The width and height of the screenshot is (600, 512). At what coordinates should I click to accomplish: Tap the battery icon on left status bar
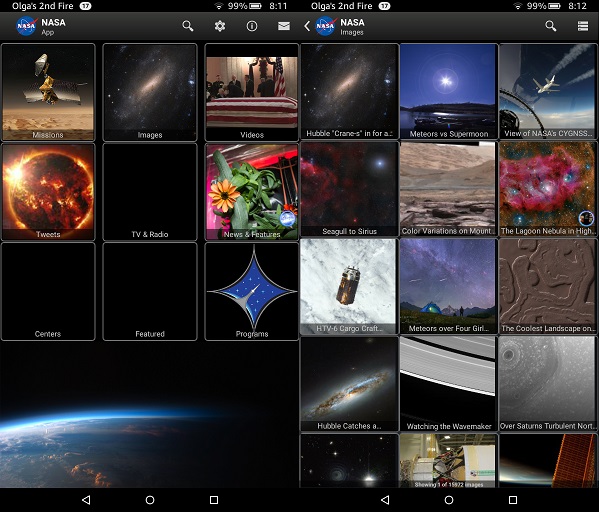(255, 6)
